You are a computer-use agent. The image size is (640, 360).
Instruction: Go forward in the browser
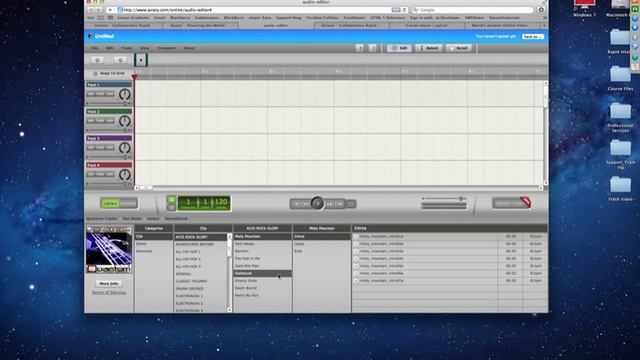[x=98, y=10]
